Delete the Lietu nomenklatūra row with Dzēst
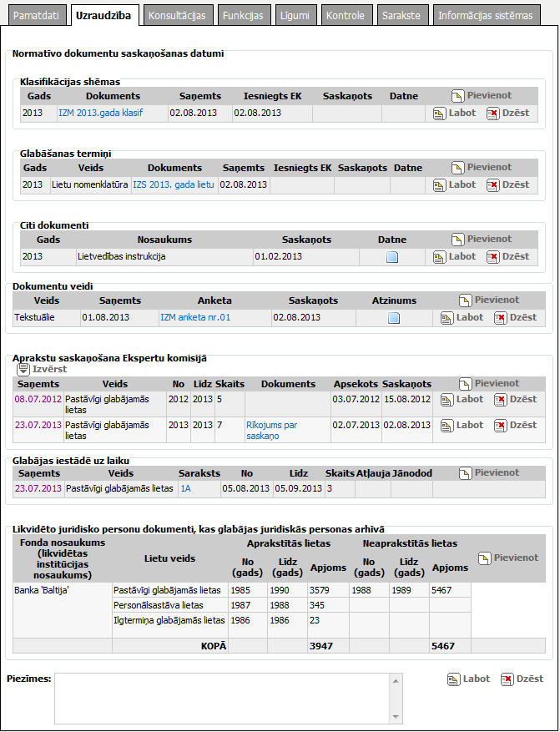This screenshot has width=560, height=732. 492,185
